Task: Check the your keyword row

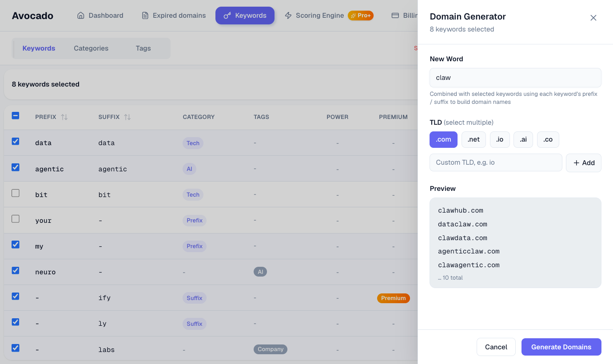Action: tap(16, 219)
